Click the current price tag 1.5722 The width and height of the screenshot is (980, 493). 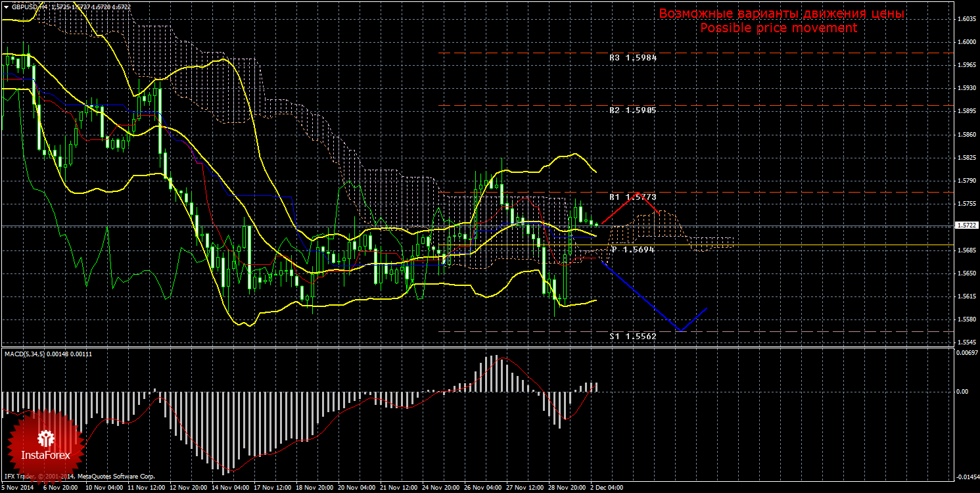coord(966,225)
